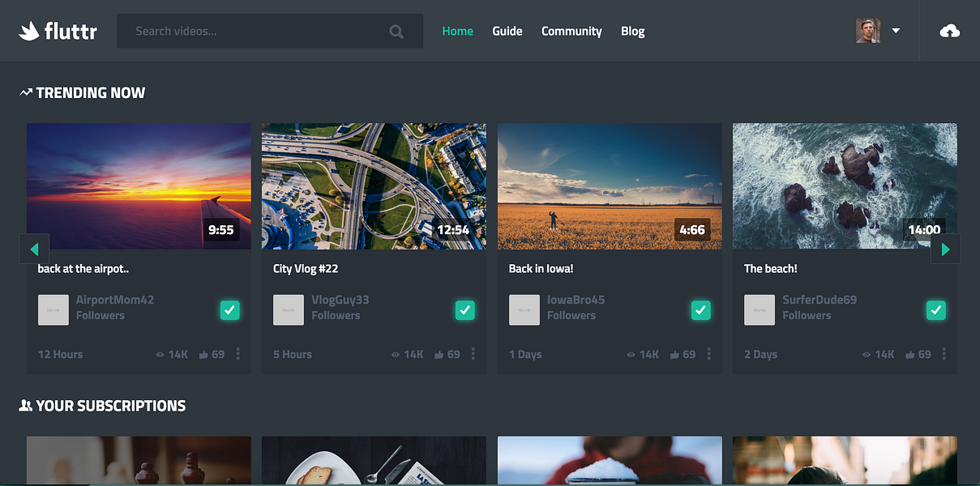Open the City Vlog highway aerial thumbnail
Image resolution: width=980 pixels, height=486 pixels.
click(x=374, y=186)
